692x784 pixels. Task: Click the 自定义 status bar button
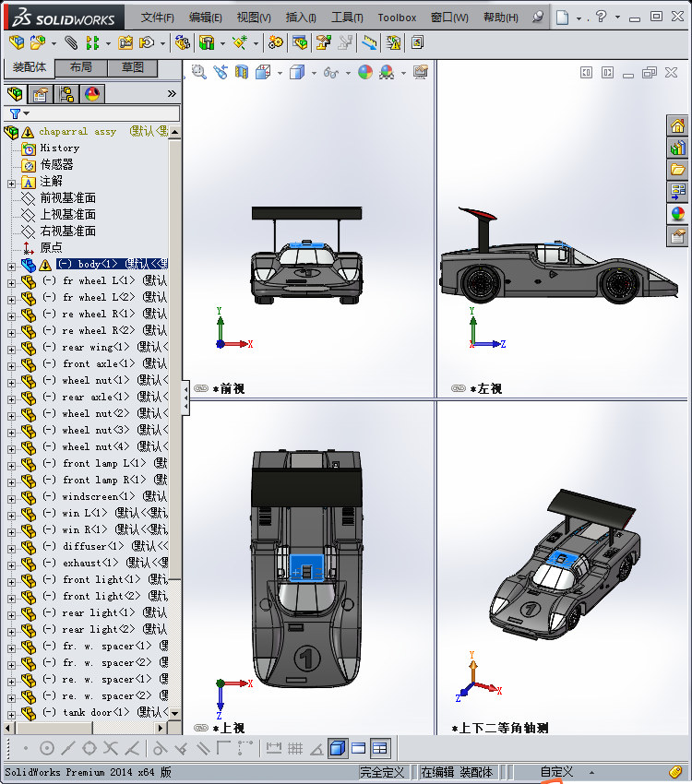coord(556,772)
